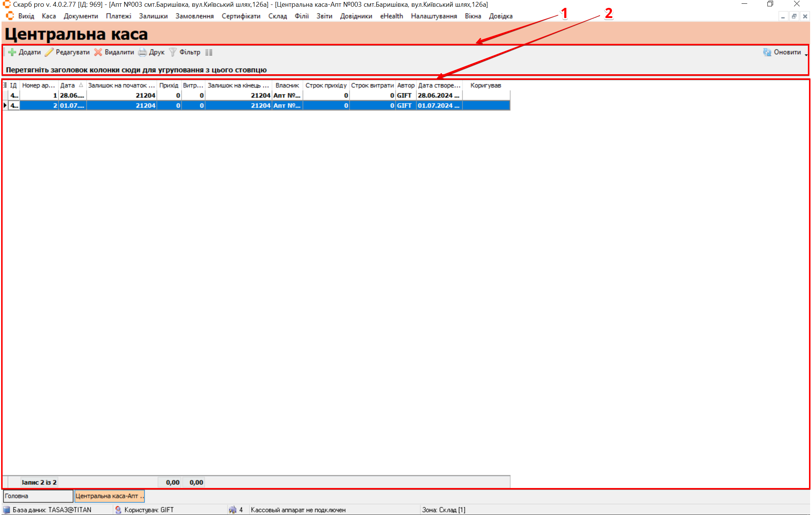The height and width of the screenshot is (515, 812).
Task: Click the printer Друк icon
Action: pos(142,52)
